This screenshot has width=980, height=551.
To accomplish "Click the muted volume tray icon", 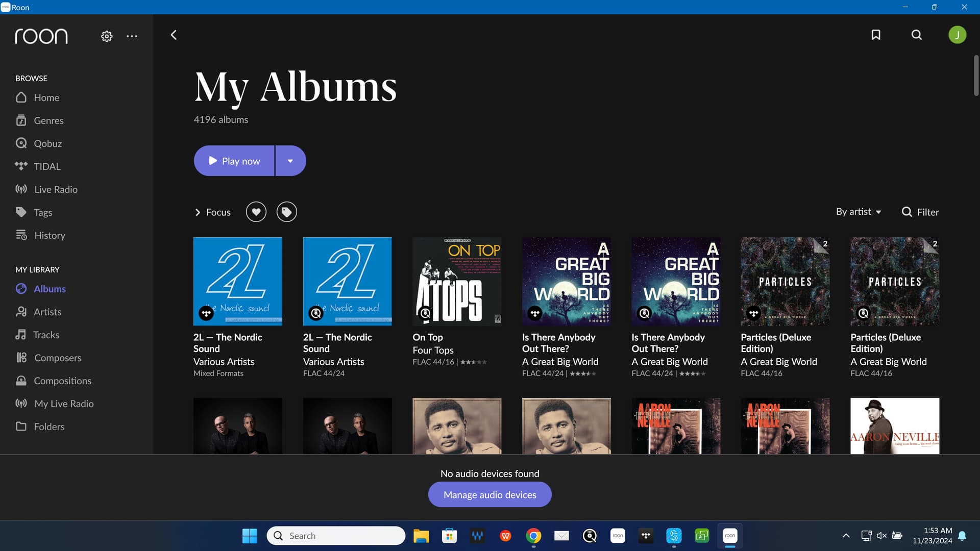I will [x=881, y=536].
